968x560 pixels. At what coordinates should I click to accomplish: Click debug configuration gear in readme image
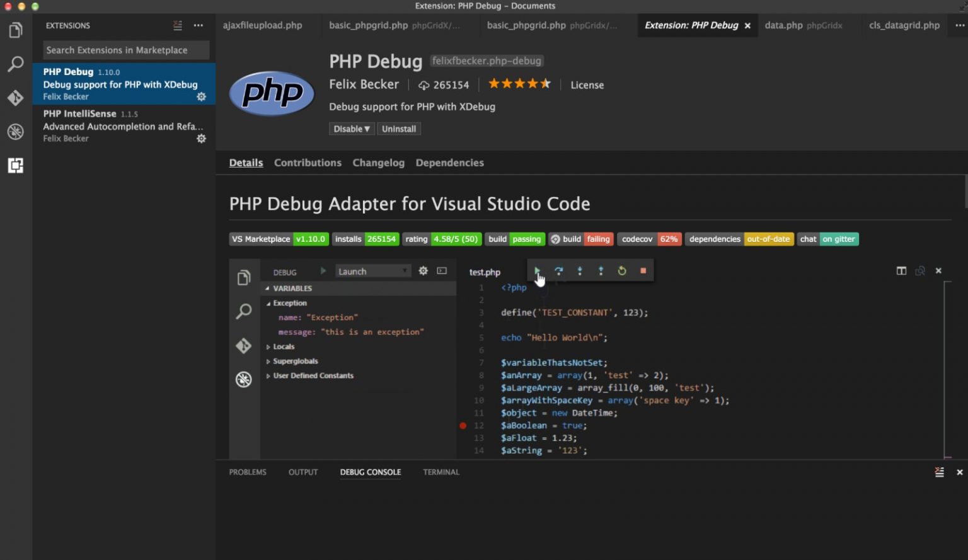coord(423,271)
